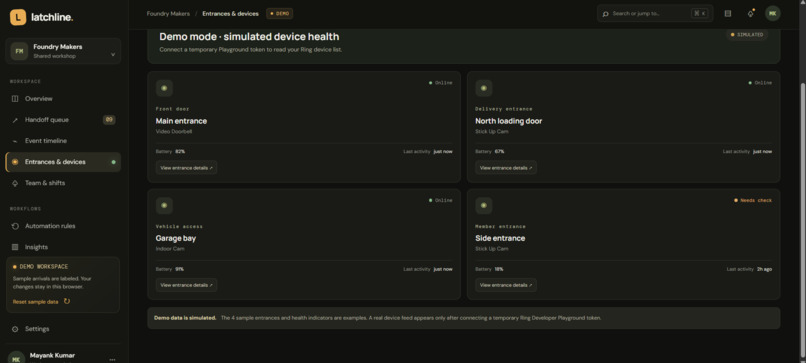Open the panel icon next to search
Viewport: 806px width, 363px height.
pyautogui.click(x=728, y=13)
